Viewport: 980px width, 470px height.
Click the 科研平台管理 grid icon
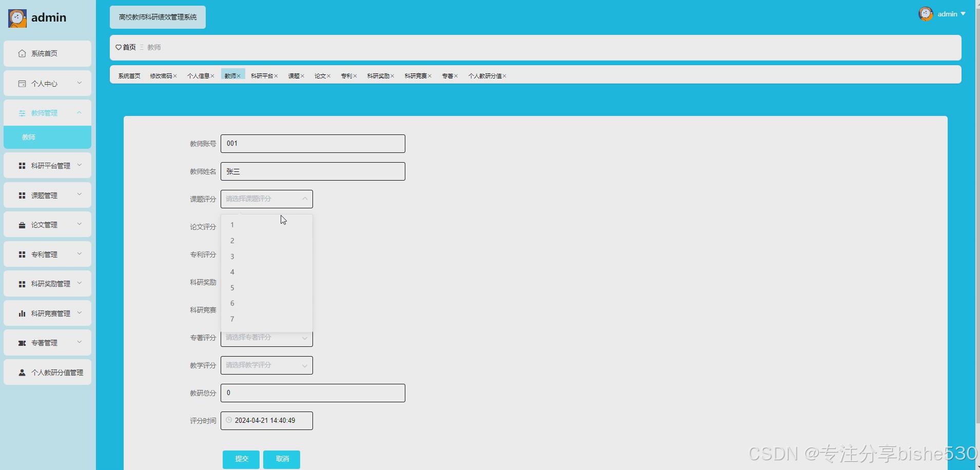[22, 166]
